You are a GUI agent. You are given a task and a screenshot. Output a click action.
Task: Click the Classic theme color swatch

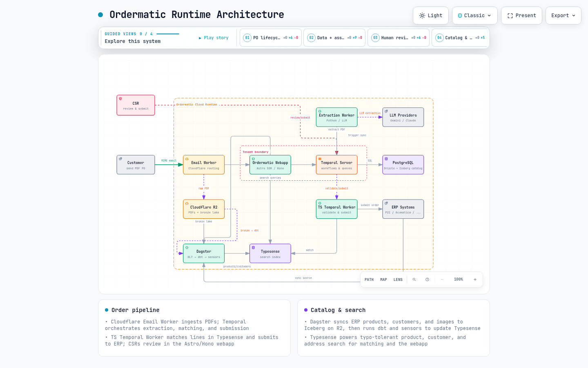460,16
